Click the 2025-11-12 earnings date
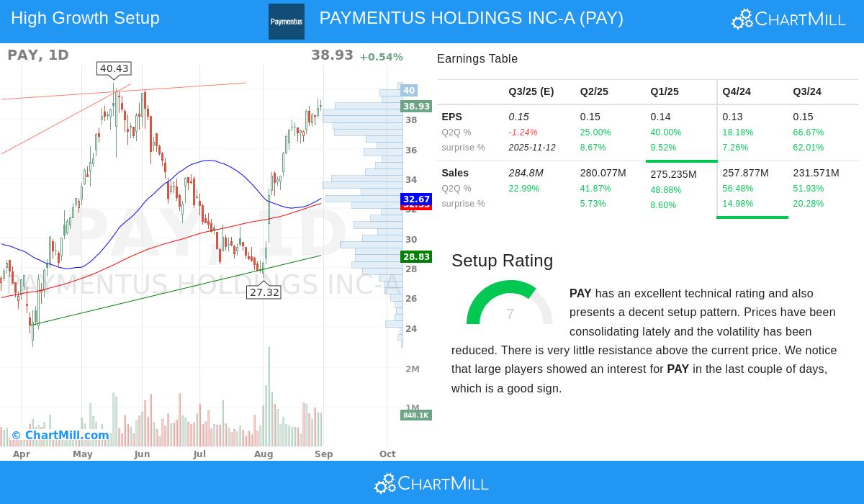864x504 pixels. [x=532, y=148]
